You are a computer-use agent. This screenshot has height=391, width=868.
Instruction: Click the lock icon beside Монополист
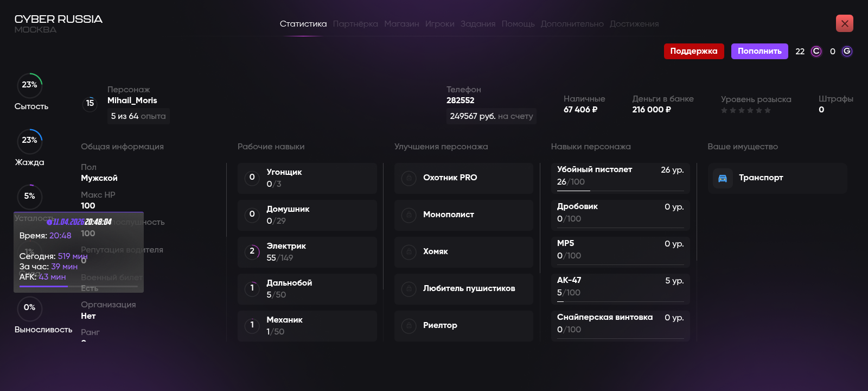pyautogui.click(x=409, y=215)
